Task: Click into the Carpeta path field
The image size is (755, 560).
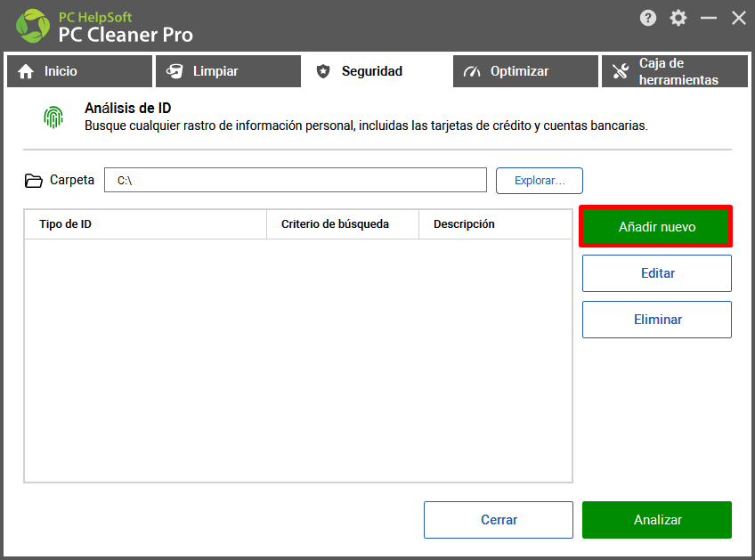Action: pyautogui.click(x=296, y=180)
